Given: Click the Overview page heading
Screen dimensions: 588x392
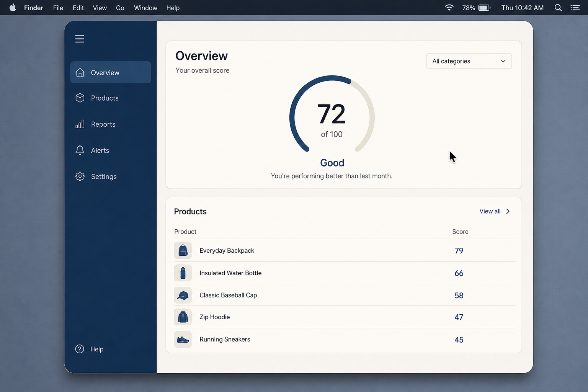Looking at the screenshot, I should coord(202,56).
